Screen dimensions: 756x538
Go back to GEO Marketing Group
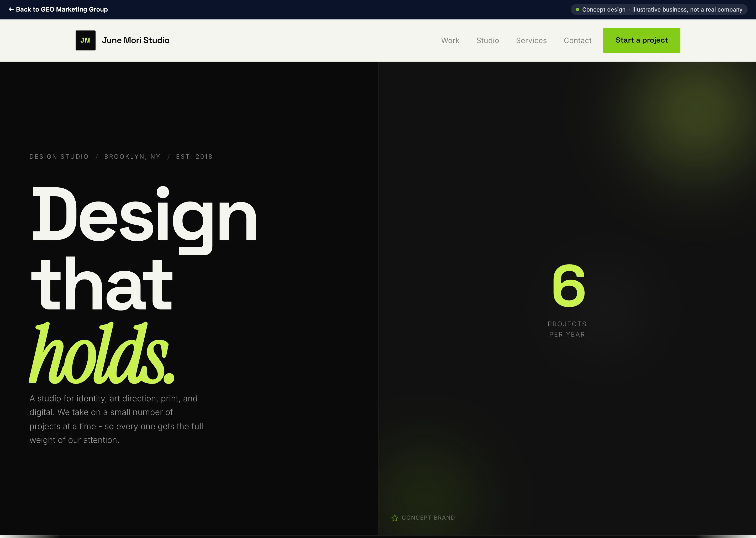[58, 9]
